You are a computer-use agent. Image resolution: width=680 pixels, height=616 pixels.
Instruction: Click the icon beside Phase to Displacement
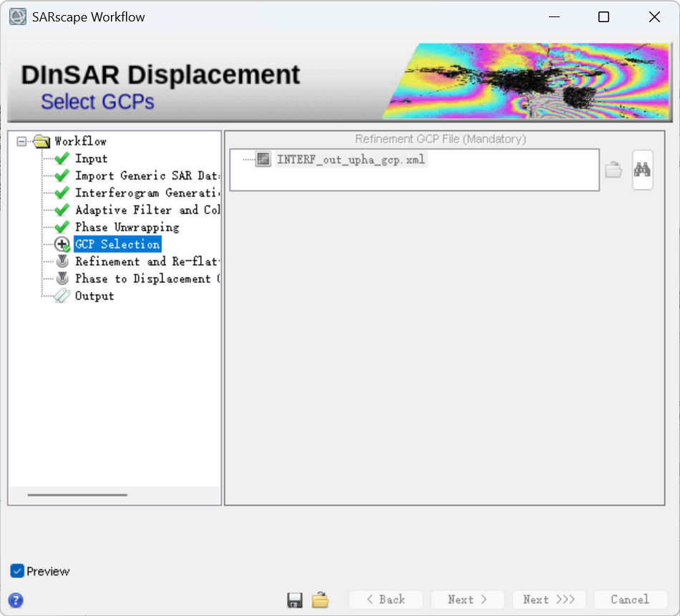(62, 278)
